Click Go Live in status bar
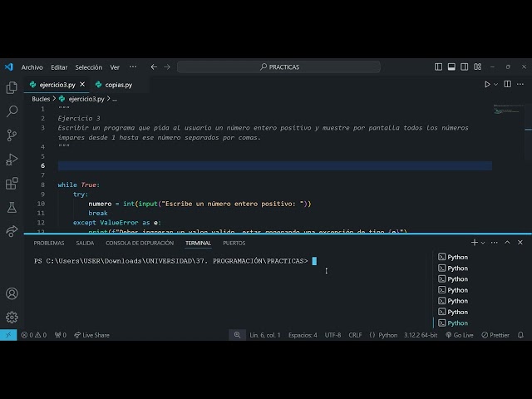The height and width of the screenshot is (399, 532). (x=460, y=335)
